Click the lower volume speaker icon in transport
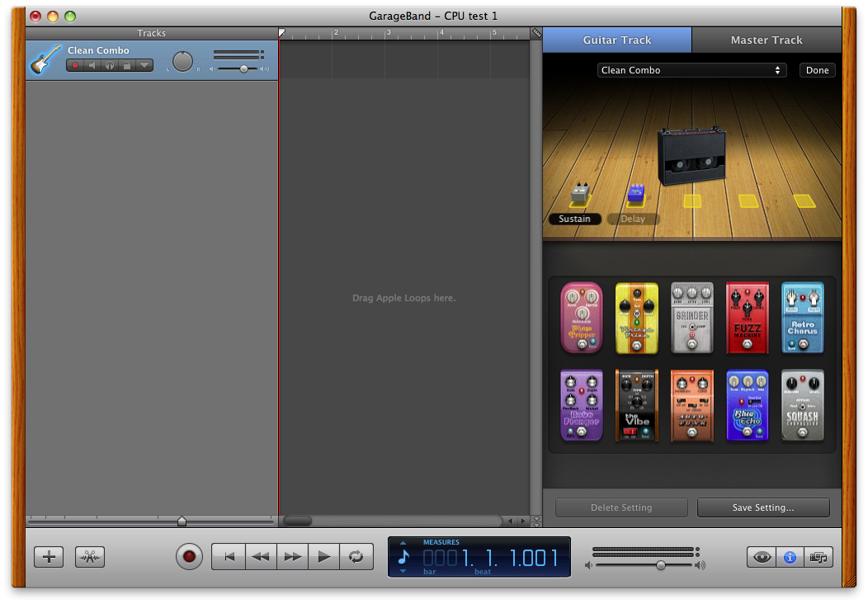The image size is (868, 604). pyautogui.click(x=588, y=565)
